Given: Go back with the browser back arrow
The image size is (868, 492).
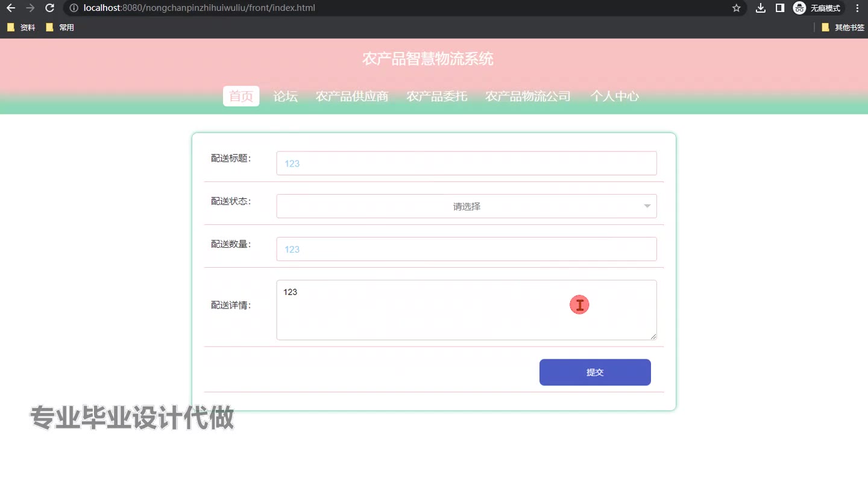Looking at the screenshot, I should coord(11,8).
